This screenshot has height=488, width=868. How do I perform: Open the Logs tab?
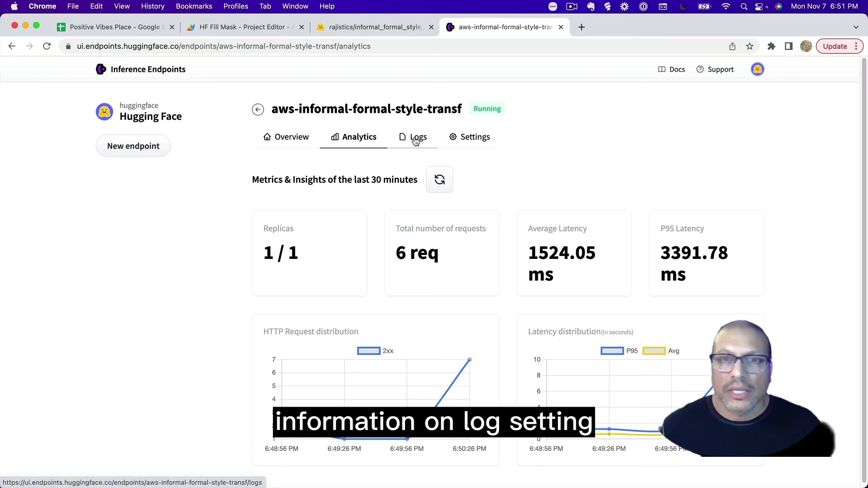pyautogui.click(x=413, y=137)
